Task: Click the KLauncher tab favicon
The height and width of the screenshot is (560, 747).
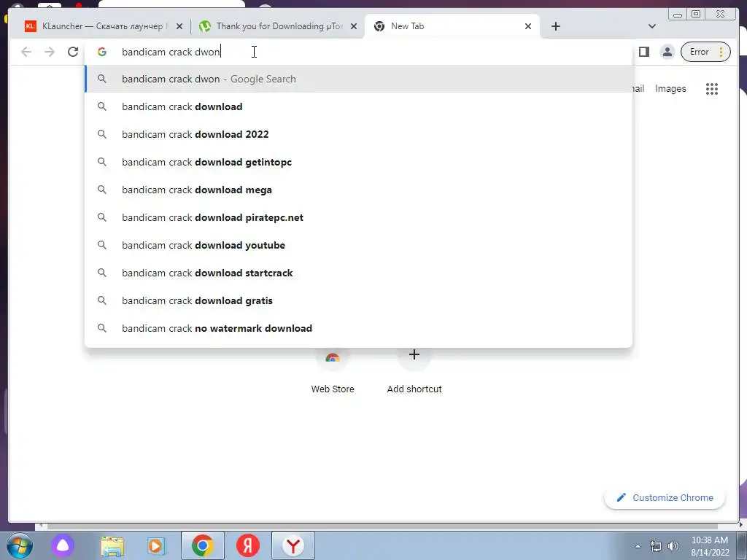Action: [31, 26]
